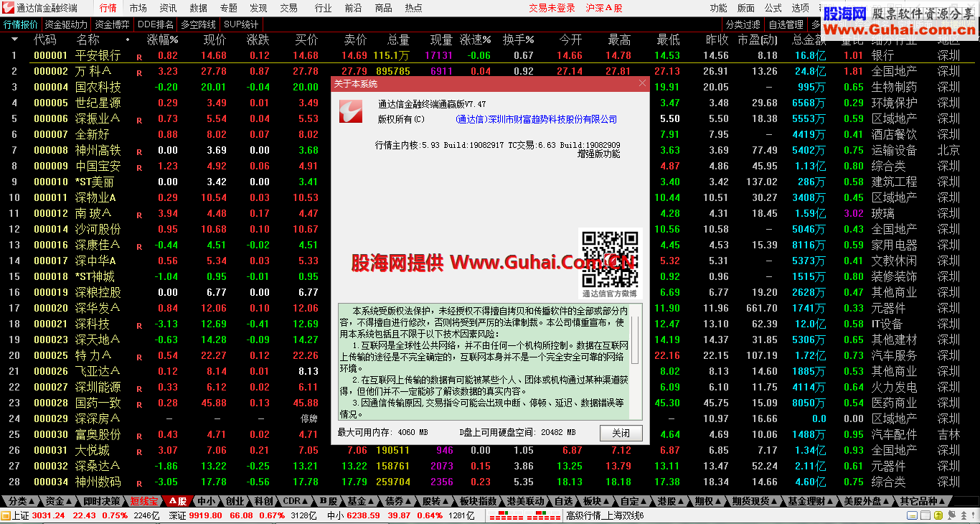Click the 沪深A股 market label
980x524 pixels.
(604, 8)
